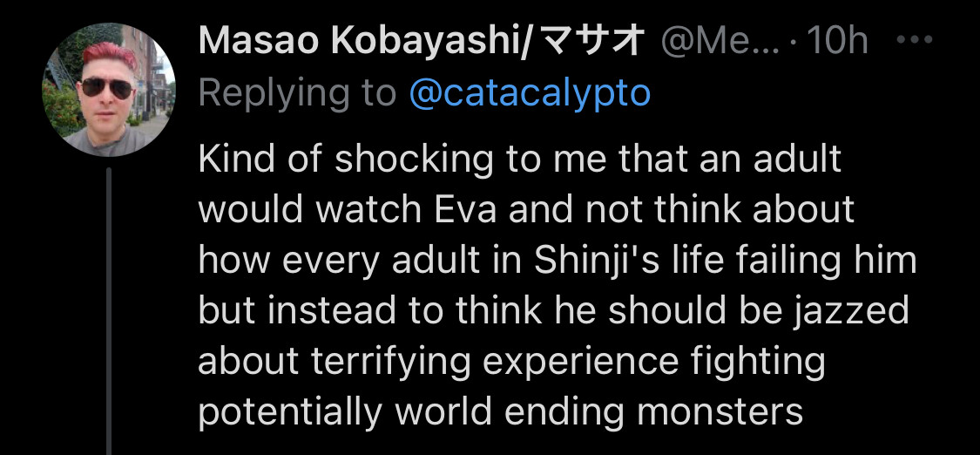980x455 pixels.
Task: Visit the @catacalypto mention link
Action: tap(530, 93)
